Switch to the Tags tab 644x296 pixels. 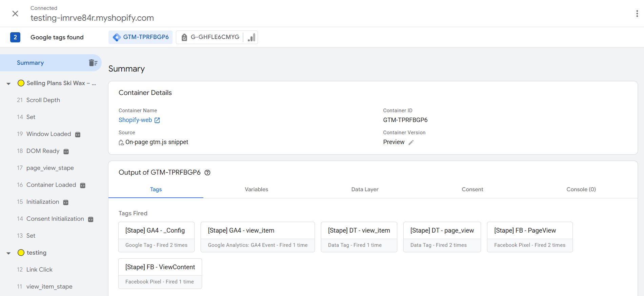click(156, 190)
